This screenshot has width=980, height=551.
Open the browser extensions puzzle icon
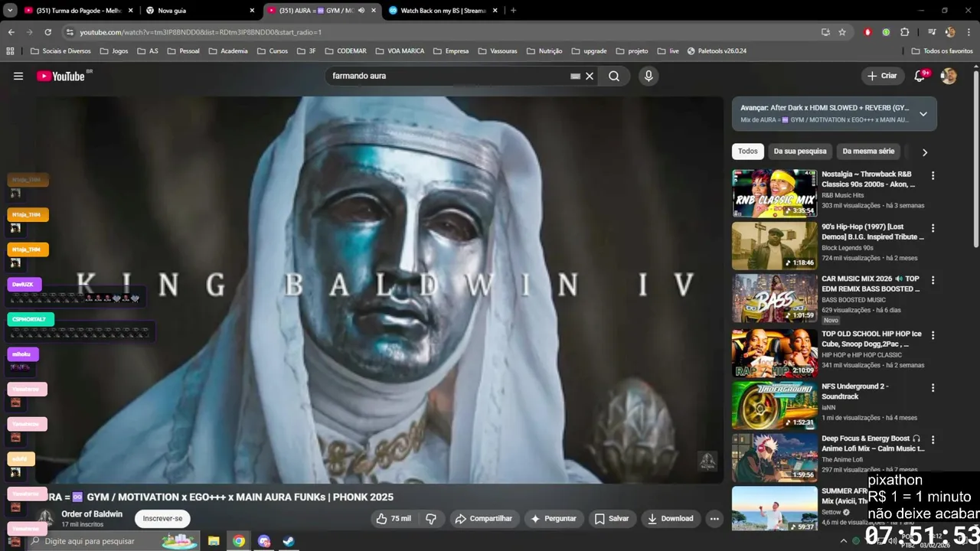click(x=905, y=32)
